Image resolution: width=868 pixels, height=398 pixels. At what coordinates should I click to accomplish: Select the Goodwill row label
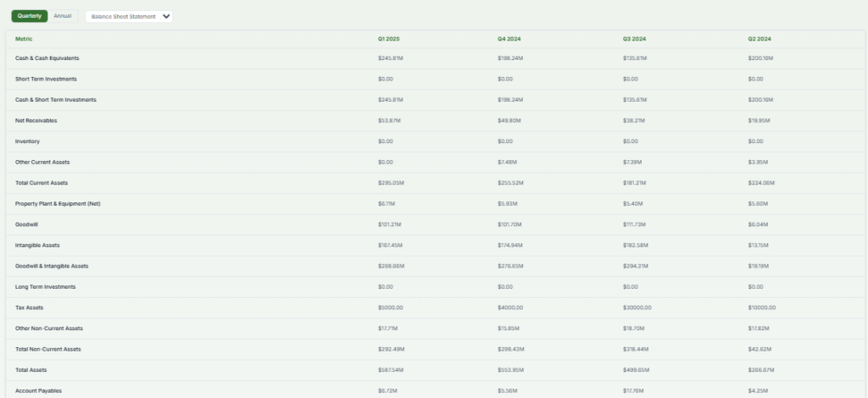click(x=26, y=224)
